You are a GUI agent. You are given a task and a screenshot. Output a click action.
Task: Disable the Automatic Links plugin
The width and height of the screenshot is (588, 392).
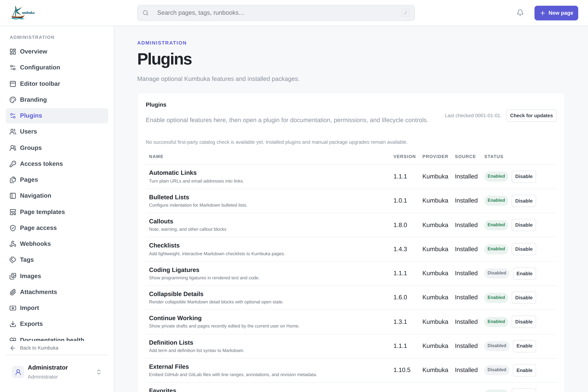point(524,176)
